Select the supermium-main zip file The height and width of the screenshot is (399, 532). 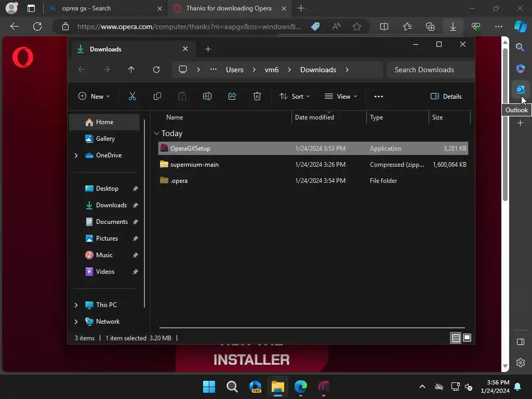(313, 165)
